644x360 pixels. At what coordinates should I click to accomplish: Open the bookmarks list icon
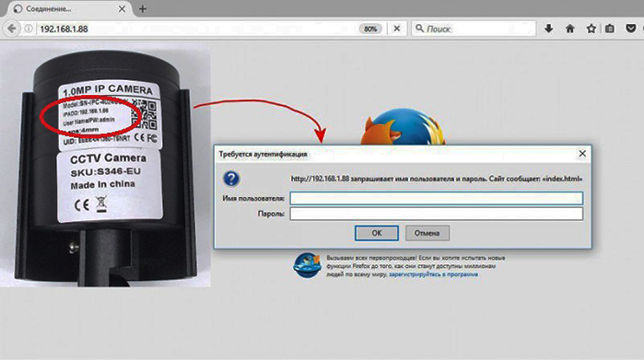point(610,29)
